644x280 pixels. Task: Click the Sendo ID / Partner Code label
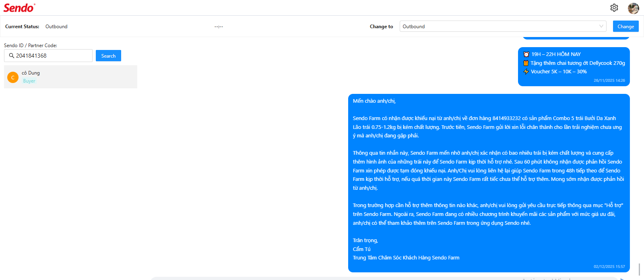click(31, 46)
